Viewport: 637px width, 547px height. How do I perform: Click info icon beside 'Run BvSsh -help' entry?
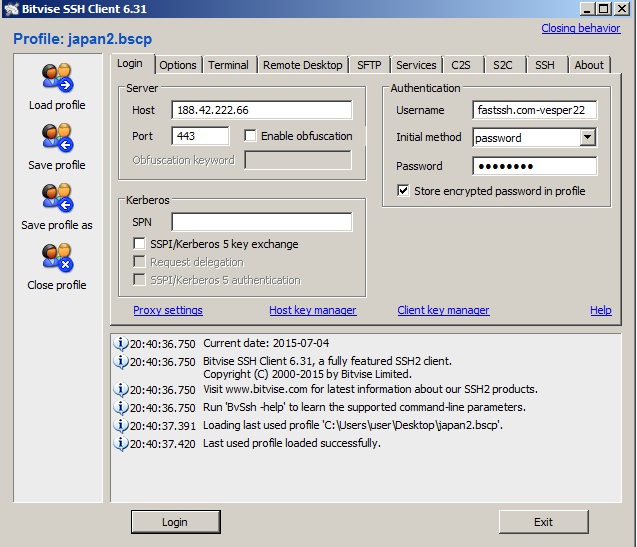pos(121,407)
